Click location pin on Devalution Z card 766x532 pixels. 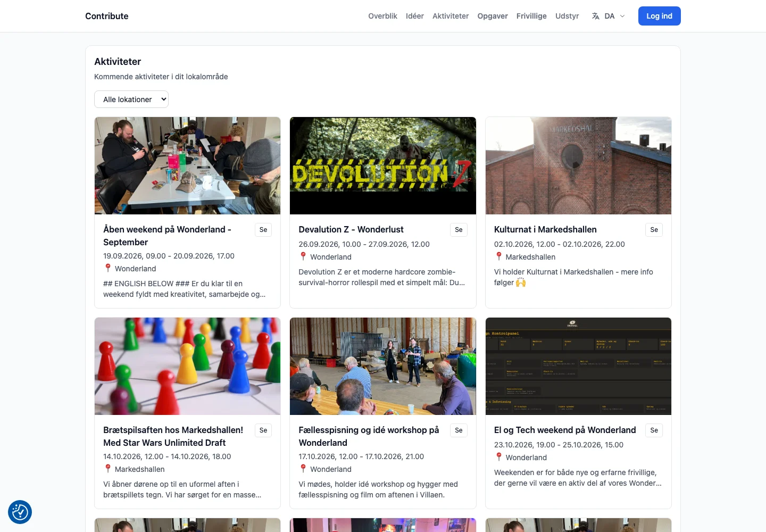pos(303,256)
